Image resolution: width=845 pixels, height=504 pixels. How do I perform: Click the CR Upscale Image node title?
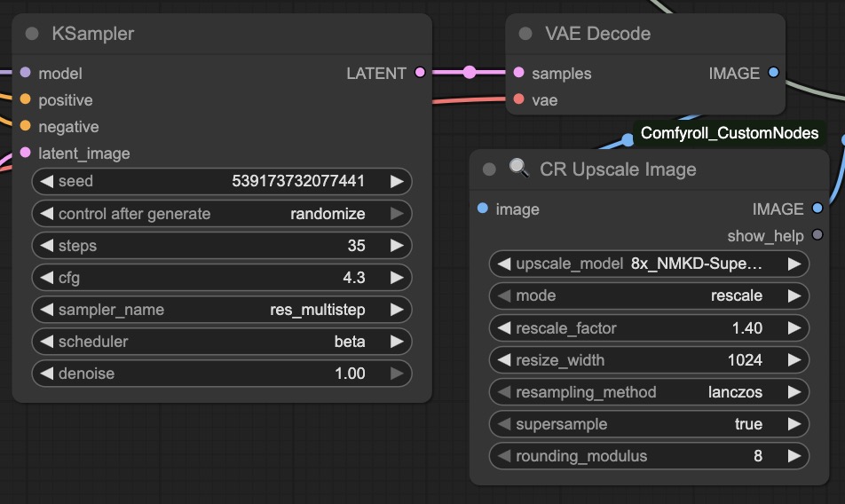coord(618,169)
